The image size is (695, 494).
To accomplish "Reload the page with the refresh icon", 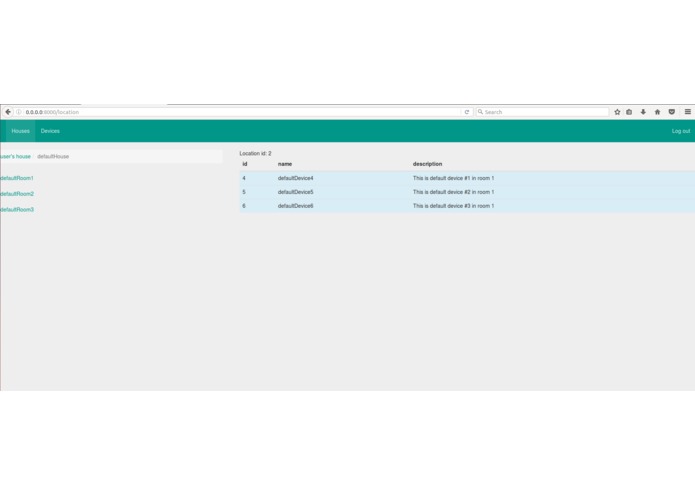I will (x=467, y=112).
